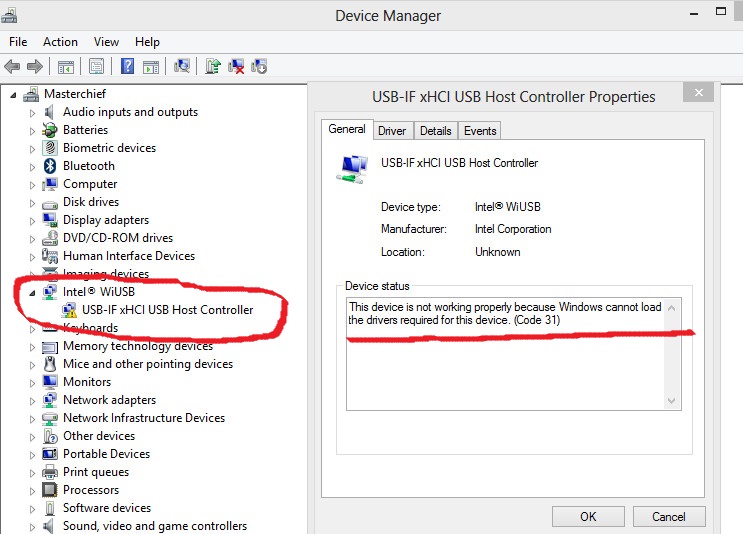This screenshot has width=743, height=534.
Task: Click Scan for hardware changes icon
Action: click(182, 67)
